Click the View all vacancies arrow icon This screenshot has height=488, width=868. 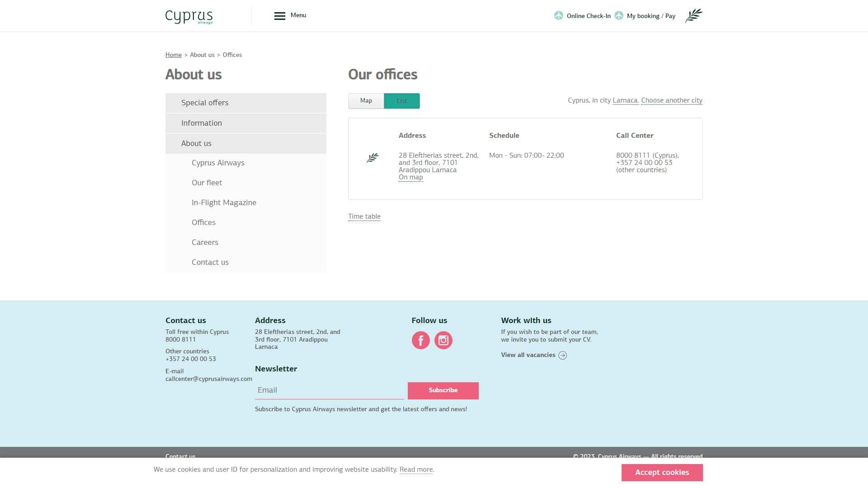[x=562, y=355]
